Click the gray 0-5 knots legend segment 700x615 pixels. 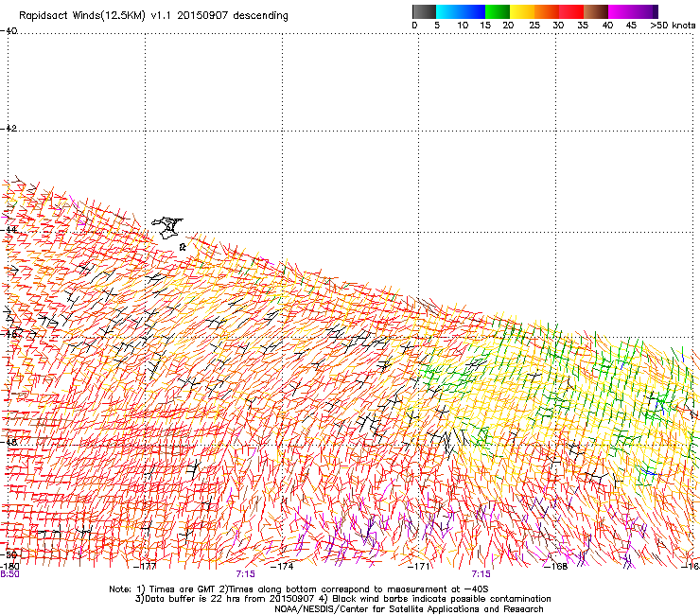pyautogui.click(x=424, y=11)
